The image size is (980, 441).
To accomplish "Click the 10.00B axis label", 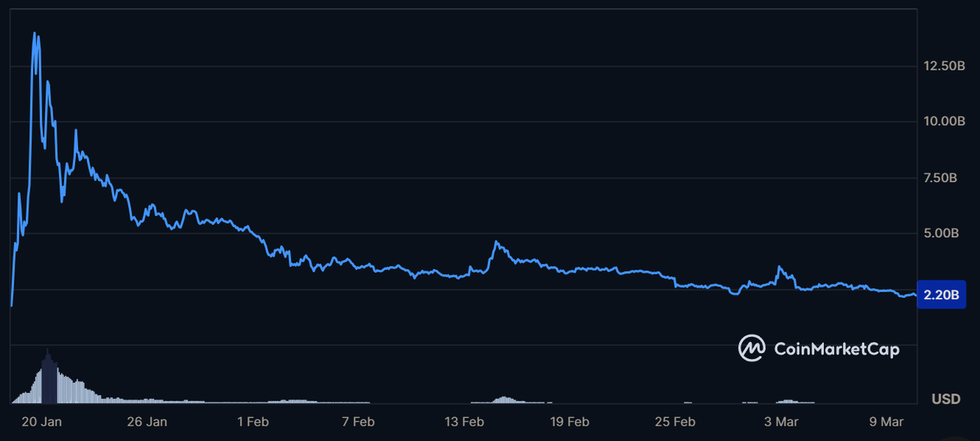I will point(944,122).
